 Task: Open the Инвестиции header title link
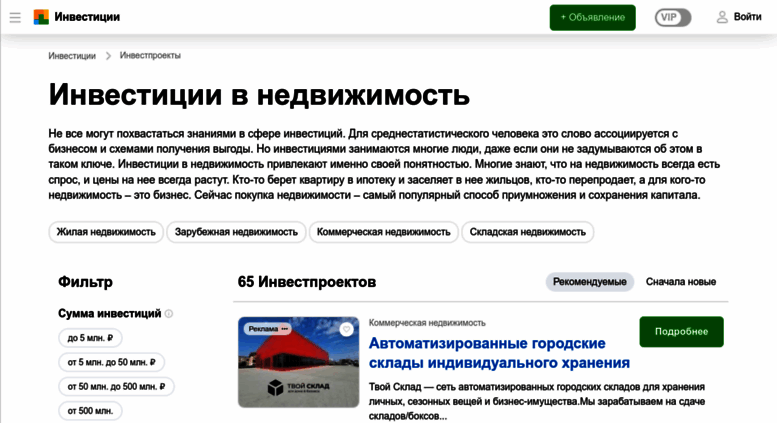coord(87,17)
